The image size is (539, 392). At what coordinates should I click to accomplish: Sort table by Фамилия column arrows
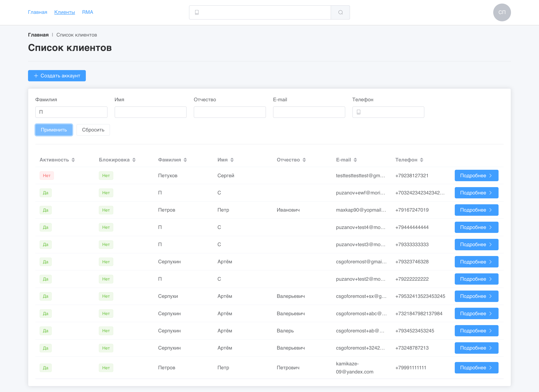point(185,160)
